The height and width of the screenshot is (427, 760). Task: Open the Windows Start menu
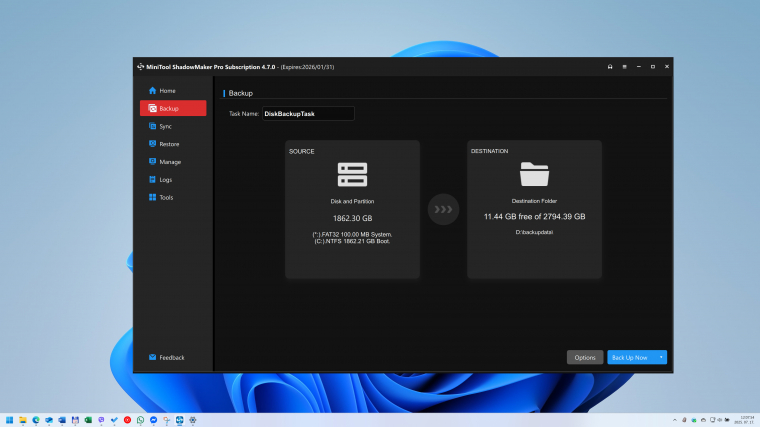pos(9,420)
